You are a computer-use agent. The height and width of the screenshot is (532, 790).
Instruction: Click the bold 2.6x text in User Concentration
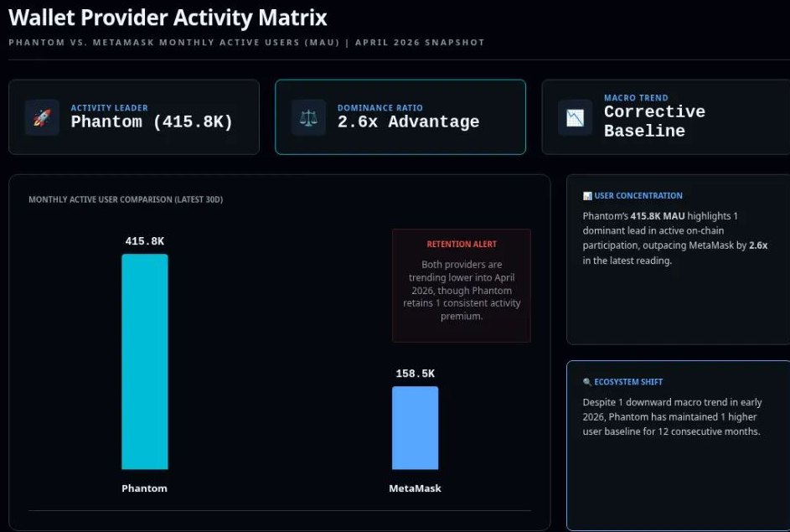pos(758,245)
